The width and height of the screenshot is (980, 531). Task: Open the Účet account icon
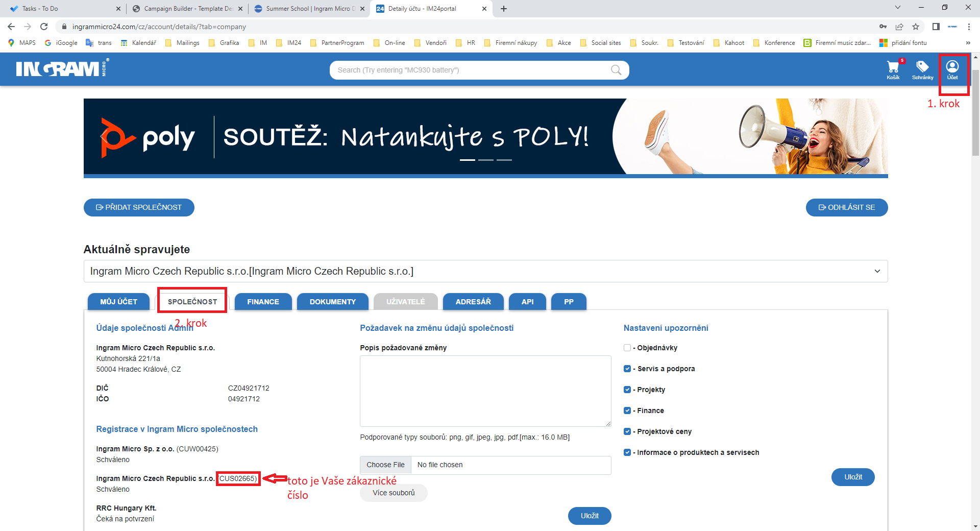952,70
